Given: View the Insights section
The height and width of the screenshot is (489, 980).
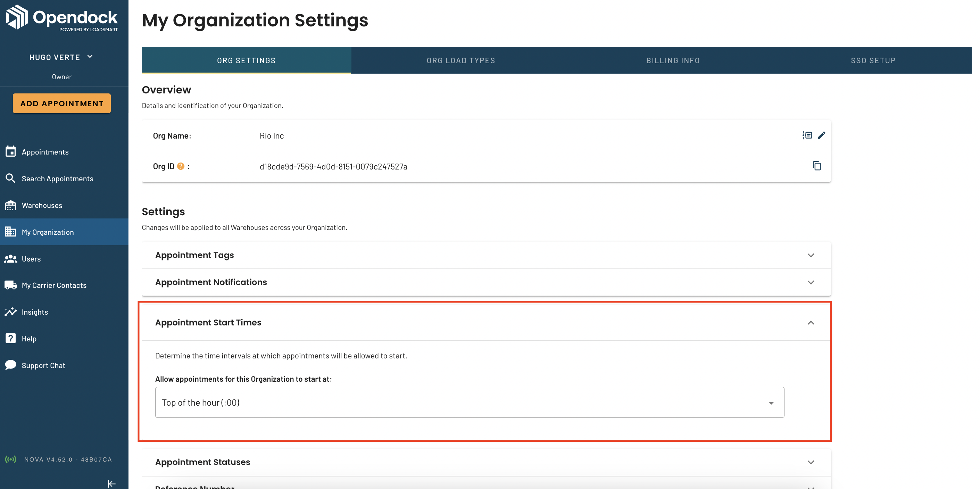Looking at the screenshot, I should pos(64,312).
